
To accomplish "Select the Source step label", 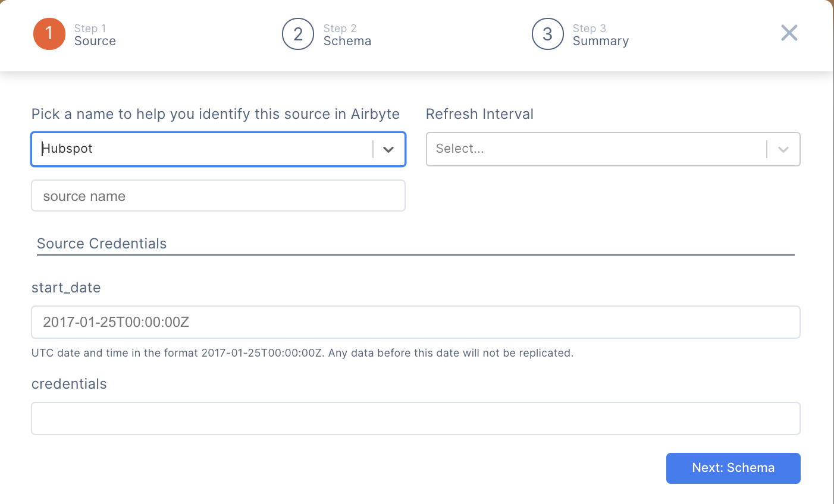I will pos(95,41).
